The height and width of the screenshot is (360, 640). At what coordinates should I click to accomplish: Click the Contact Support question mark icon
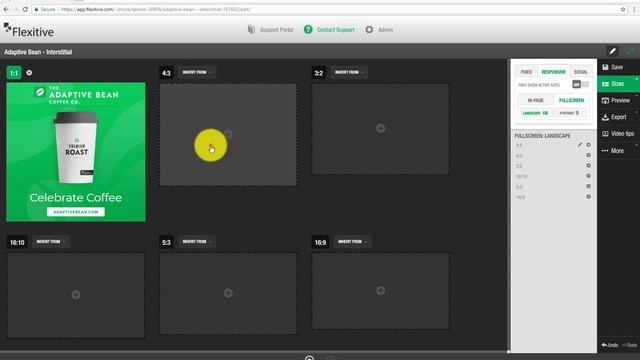pyautogui.click(x=308, y=29)
